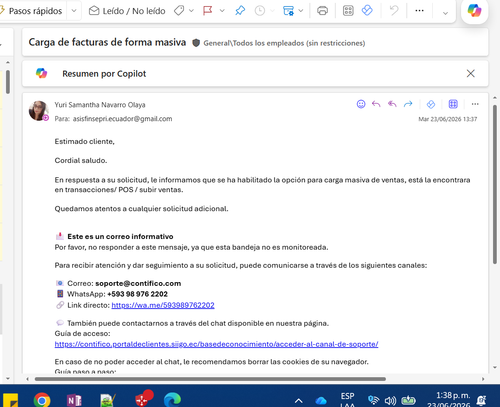The image size is (500, 407).
Task: Print the email with printer icon
Action: (x=322, y=11)
